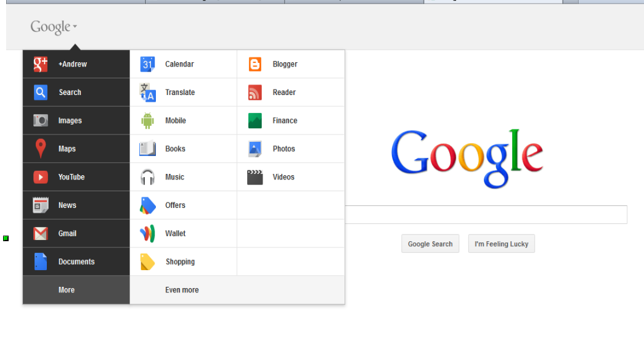Click the Offers tag icon

pos(147,205)
